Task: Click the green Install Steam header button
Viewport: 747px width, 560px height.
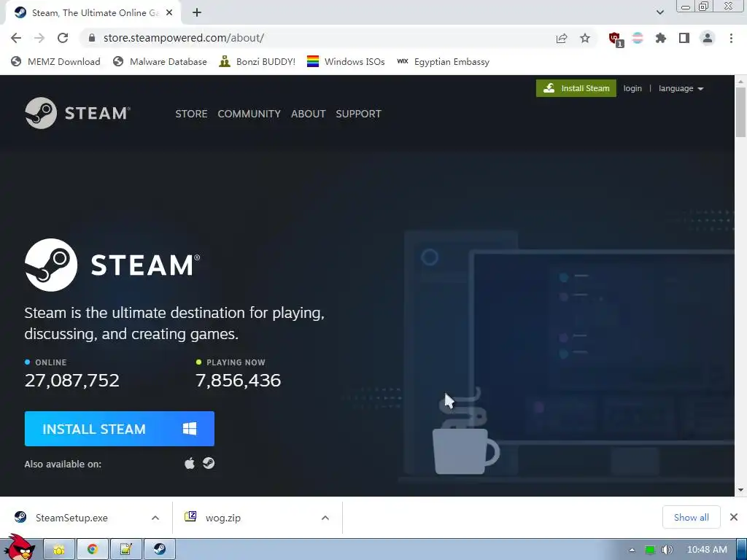Action: pos(576,88)
